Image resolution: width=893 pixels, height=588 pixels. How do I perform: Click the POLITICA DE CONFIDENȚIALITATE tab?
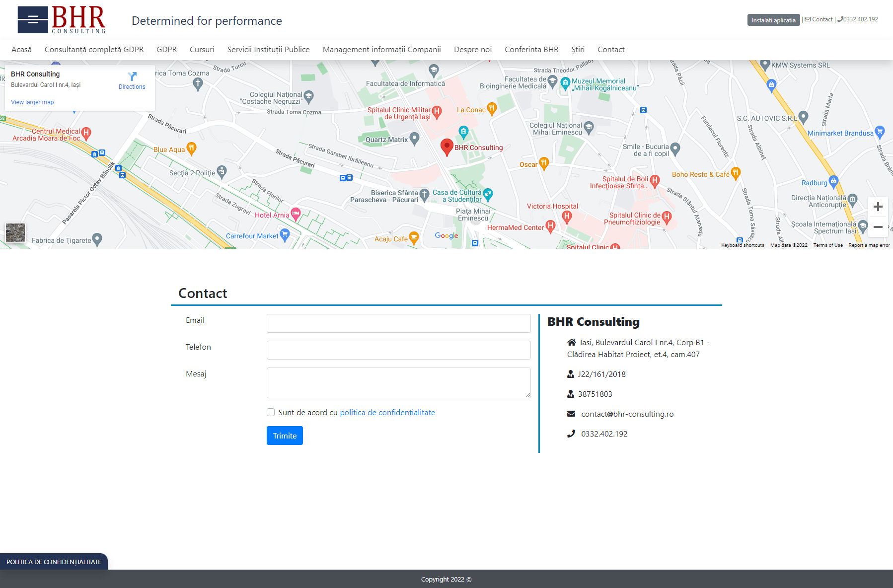pyautogui.click(x=54, y=562)
